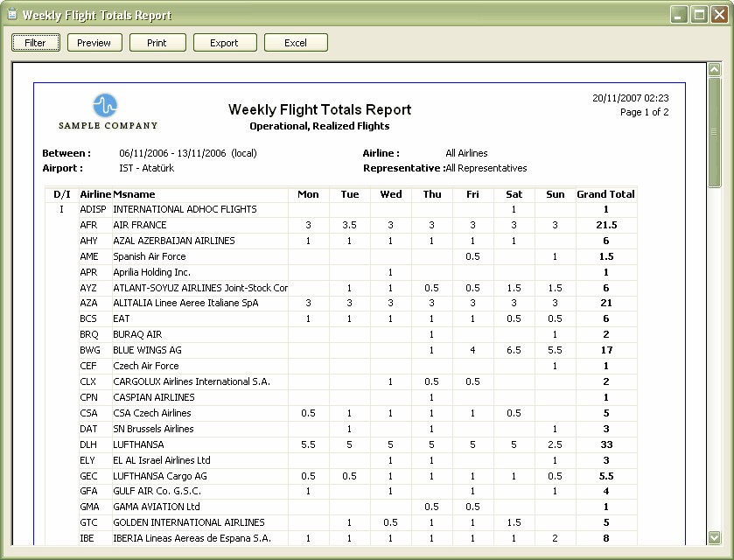Image resolution: width=734 pixels, height=560 pixels.
Task: Maximize the Weekly Flight Totals window
Action: click(699, 15)
